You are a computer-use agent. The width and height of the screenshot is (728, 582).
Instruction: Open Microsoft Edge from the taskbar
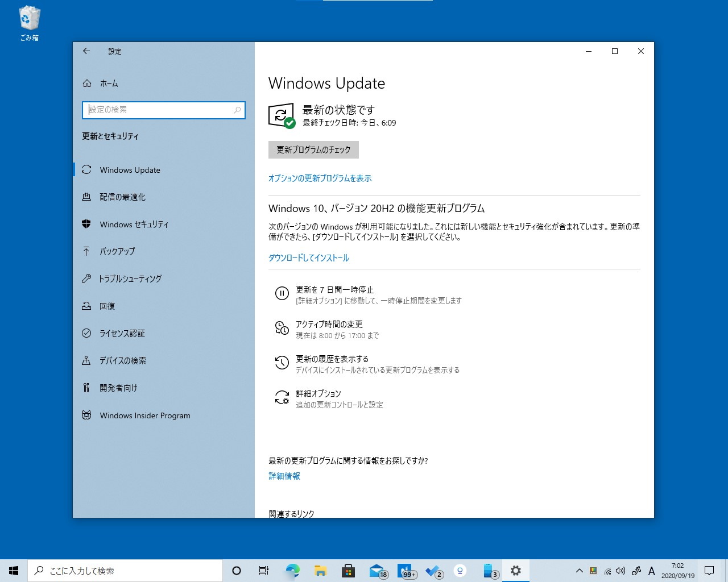click(292, 570)
